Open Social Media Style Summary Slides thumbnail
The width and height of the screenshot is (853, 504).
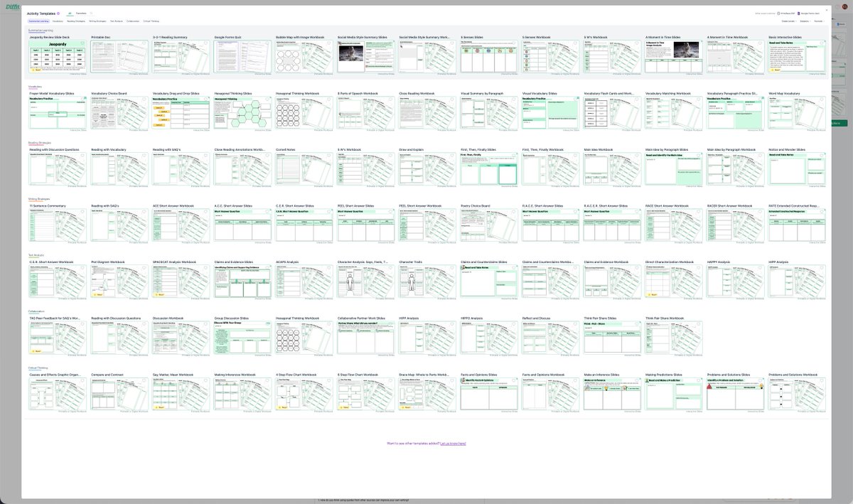point(365,56)
